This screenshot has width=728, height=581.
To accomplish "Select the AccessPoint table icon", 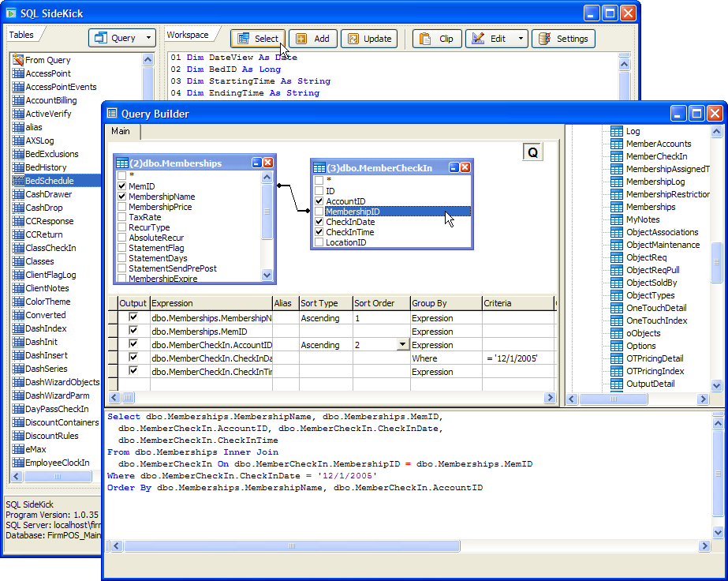I will click(19, 73).
